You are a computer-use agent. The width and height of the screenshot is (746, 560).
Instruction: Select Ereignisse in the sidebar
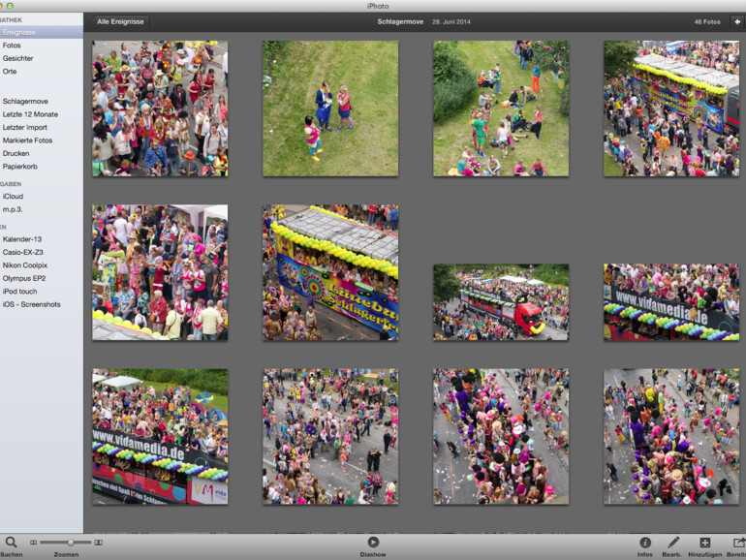click(x=42, y=32)
